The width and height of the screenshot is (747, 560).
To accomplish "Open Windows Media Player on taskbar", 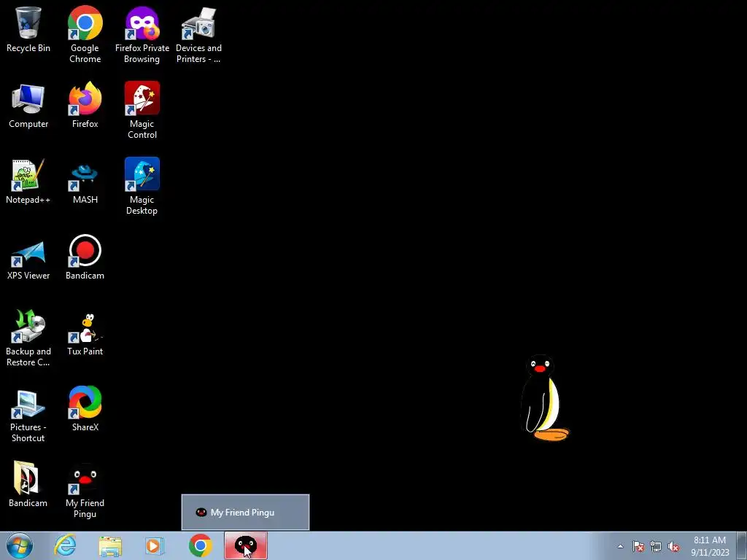I will [155, 546].
